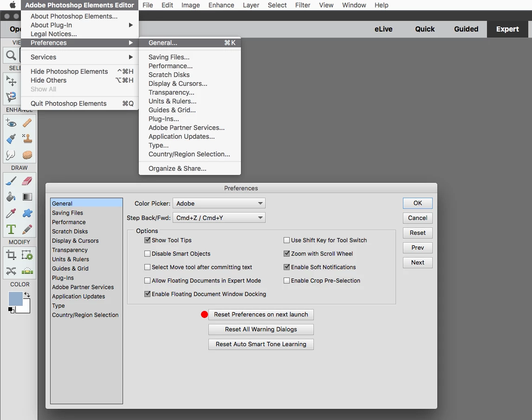Click Reset Auto Smart Tone Learning

coord(261,344)
